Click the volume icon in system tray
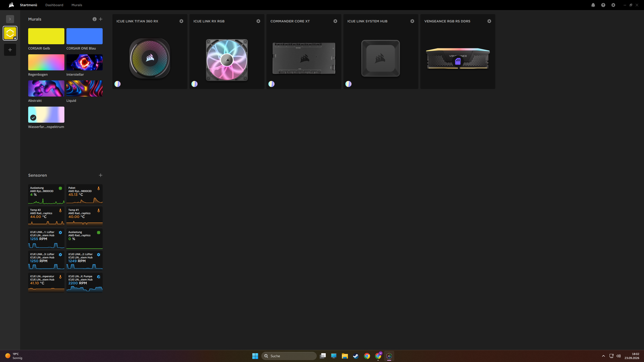This screenshot has height=362, width=644. pyautogui.click(x=619, y=356)
